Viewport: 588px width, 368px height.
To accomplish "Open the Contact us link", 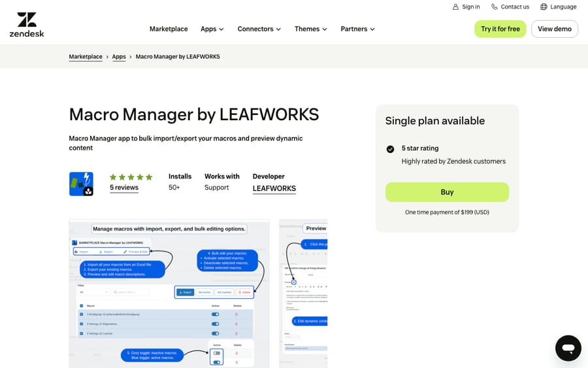I will 515,7.
